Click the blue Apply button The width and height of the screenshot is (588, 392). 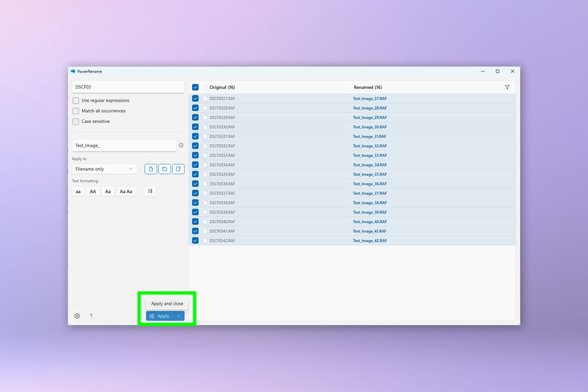pos(161,316)
